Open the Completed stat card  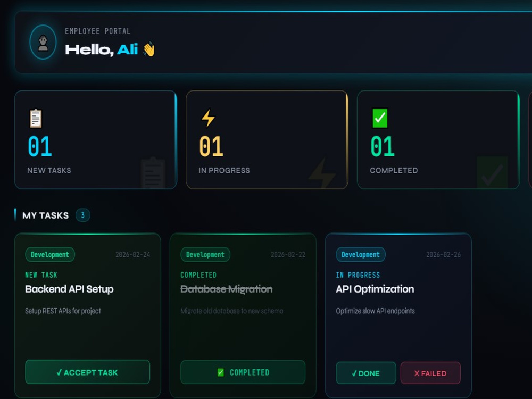point(438,140)
